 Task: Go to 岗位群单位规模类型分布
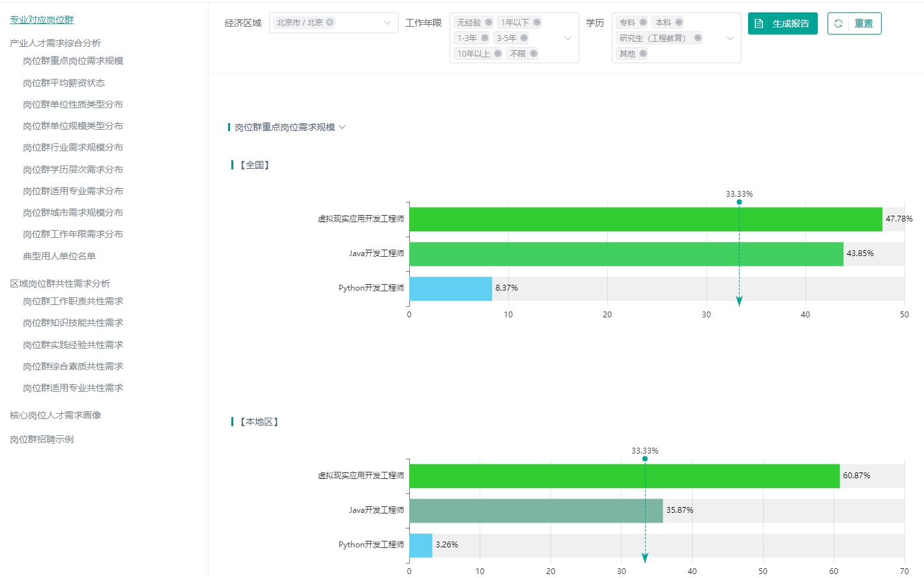(x=73, y=126)
